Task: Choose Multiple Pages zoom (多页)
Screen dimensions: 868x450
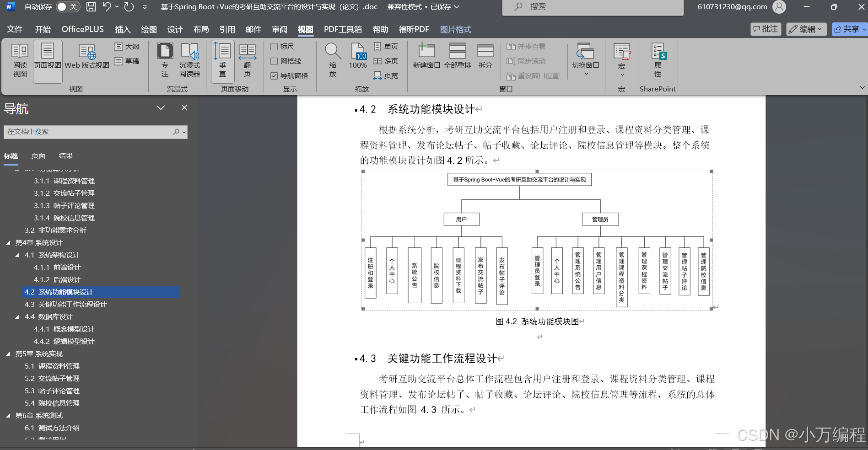Action: click(386, 61)
